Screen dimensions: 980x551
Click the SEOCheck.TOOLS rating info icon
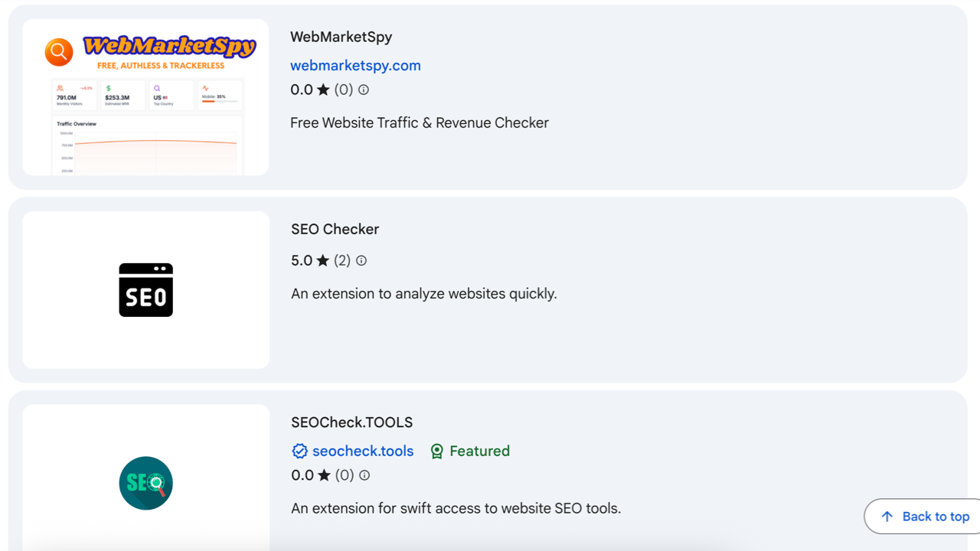pyautogui.click(x=364, y=475)
